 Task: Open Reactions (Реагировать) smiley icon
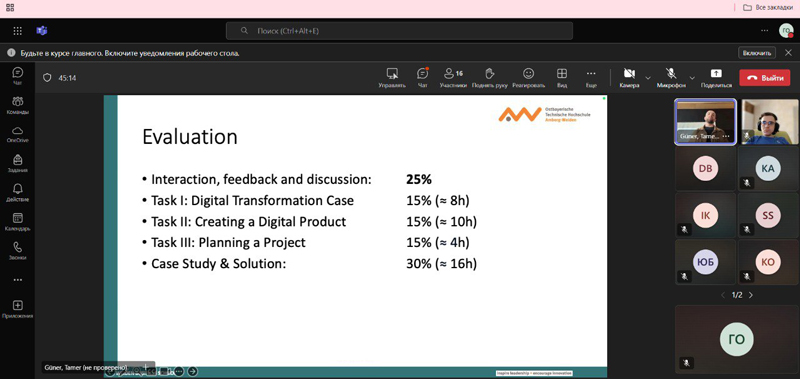(x=529, y=78)
